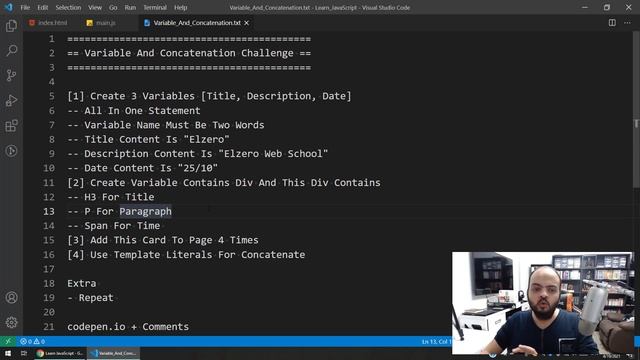
Task: Click the line "-- Title Content Is "Elzero""
Action: coord(148,139)
